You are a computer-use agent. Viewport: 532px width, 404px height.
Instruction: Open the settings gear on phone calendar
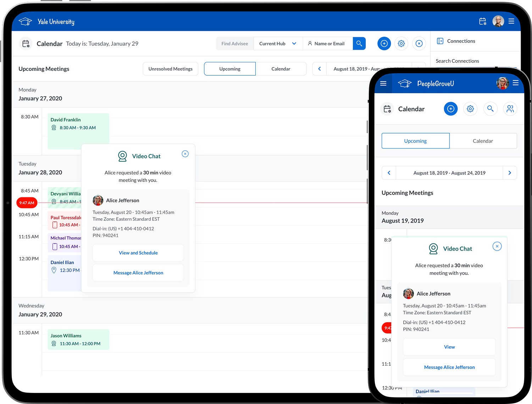click(x=470, y=109)
